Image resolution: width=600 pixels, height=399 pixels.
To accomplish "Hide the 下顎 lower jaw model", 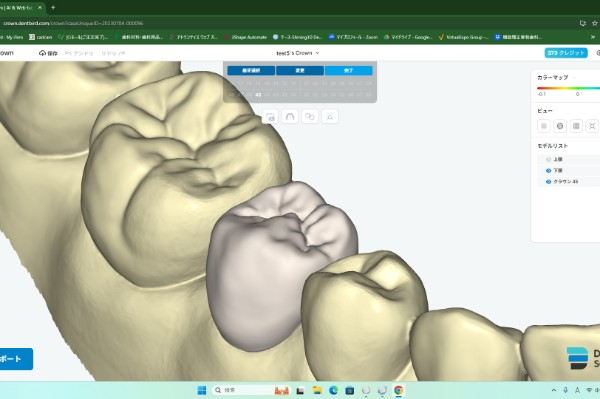I will [548, 170].
